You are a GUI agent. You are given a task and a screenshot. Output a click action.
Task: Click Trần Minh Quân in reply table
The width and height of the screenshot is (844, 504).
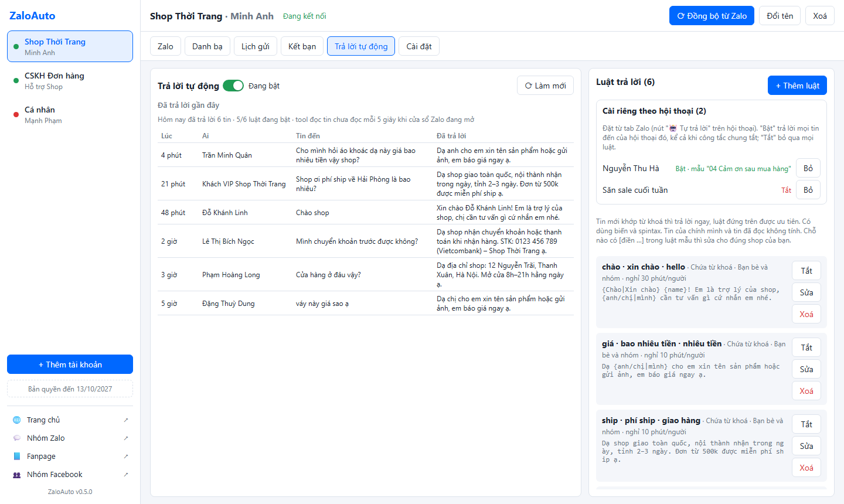click(x=227, y=155)
